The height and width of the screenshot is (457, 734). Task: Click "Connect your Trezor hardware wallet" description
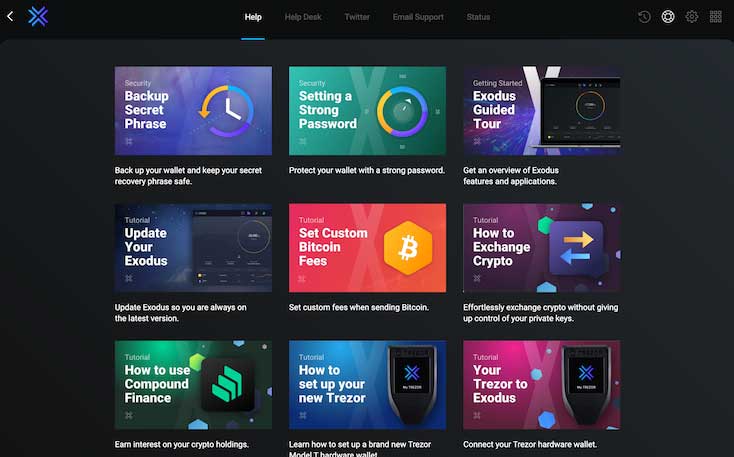coord(530,444)
